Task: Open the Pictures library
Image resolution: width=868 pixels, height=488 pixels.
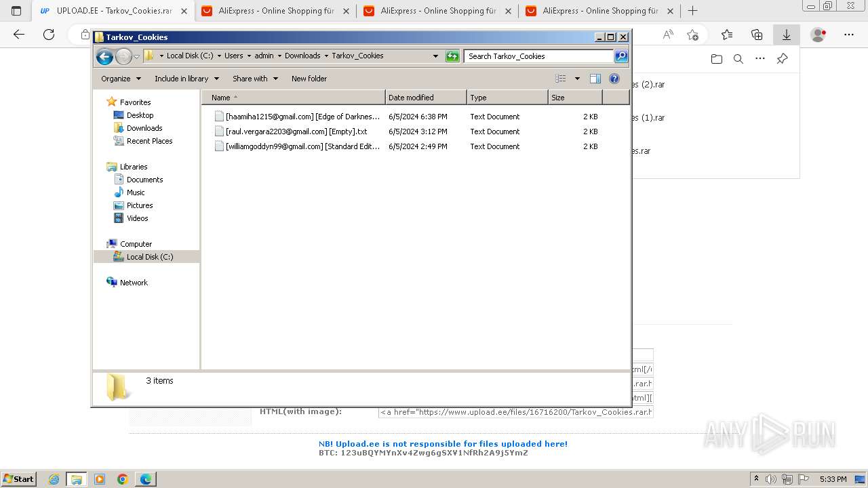Action: point(139,205)
